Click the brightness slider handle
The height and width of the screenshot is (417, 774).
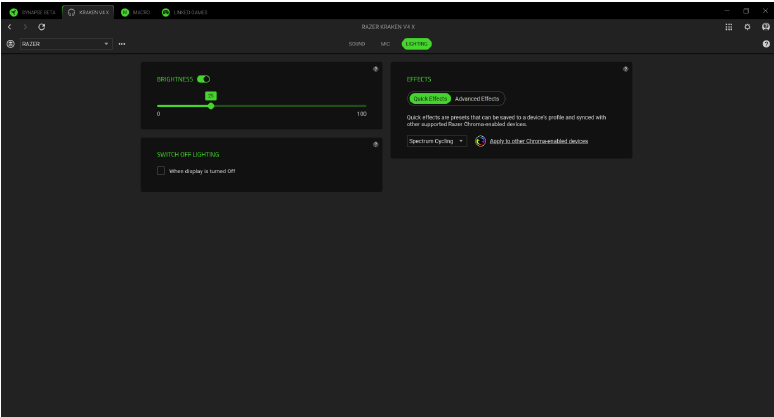(x=211, y=106)
